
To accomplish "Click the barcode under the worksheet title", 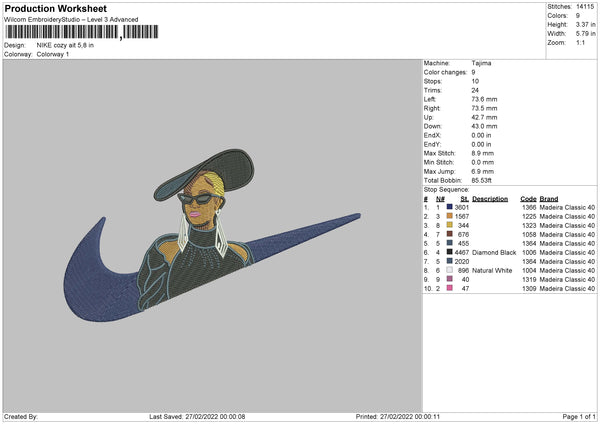I will pos(81,32).
